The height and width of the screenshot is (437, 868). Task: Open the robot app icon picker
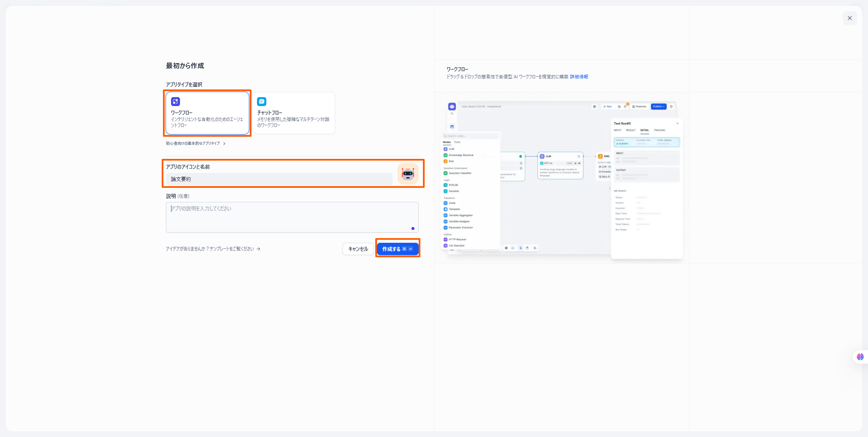point(408,173)
